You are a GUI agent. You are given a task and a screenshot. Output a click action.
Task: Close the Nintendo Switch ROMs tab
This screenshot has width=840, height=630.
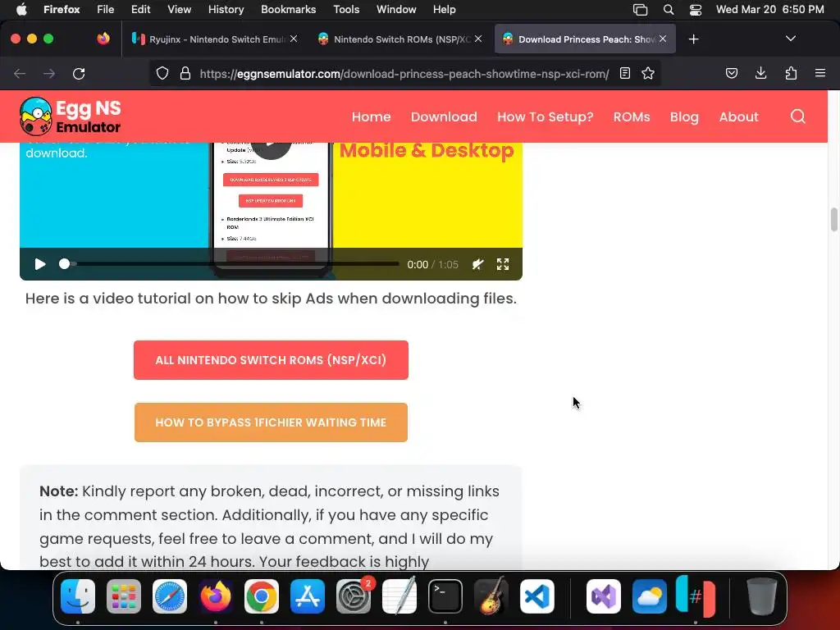tap(478, 39)
